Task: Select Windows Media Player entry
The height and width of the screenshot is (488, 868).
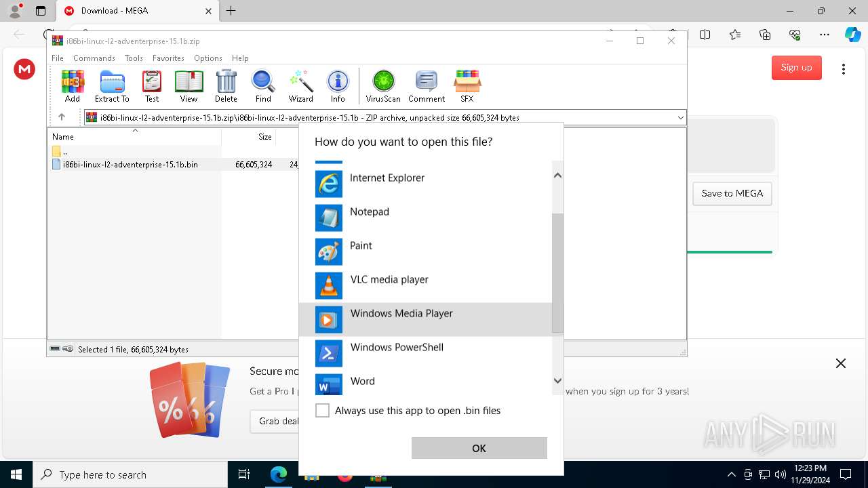Action: [x=425, y=319]
